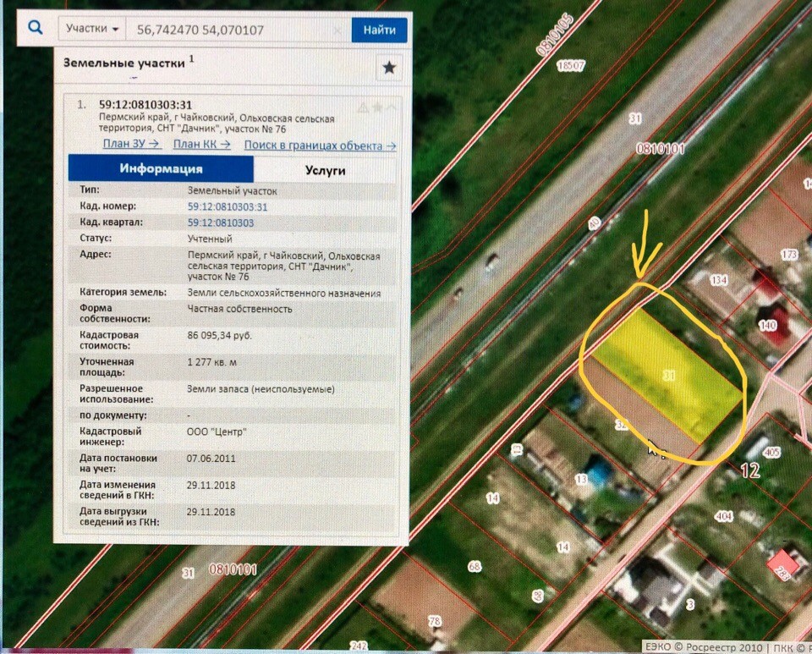Click Поиск в границах объекта link
The image size is (812, 654).
(x=320, y=146)
